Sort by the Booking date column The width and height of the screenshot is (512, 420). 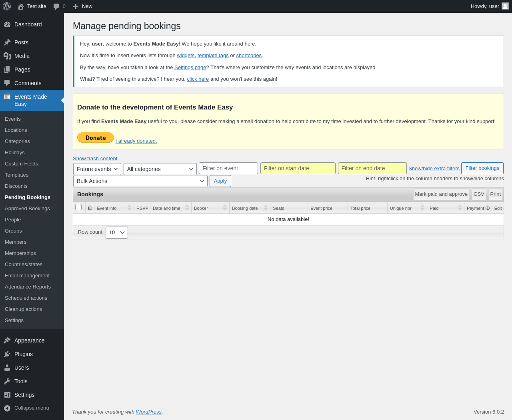(x=250, y=208)
